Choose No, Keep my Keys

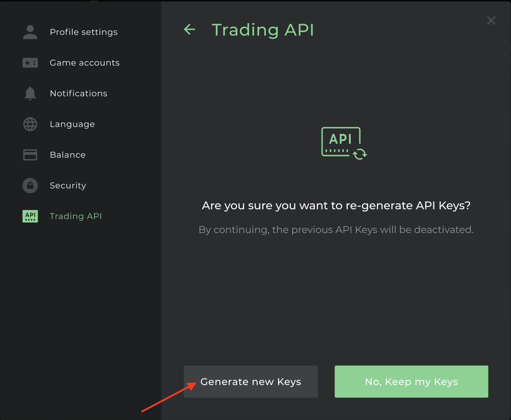click(411, 382)
